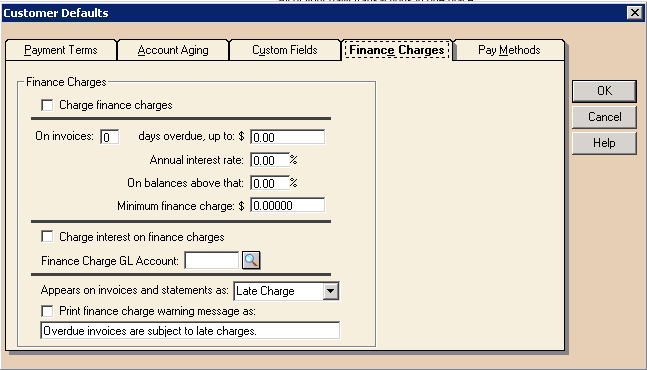The height and width of the screenshot is (370, 647).
Task: Open the Account Aging tab
Action: [173, 50]
